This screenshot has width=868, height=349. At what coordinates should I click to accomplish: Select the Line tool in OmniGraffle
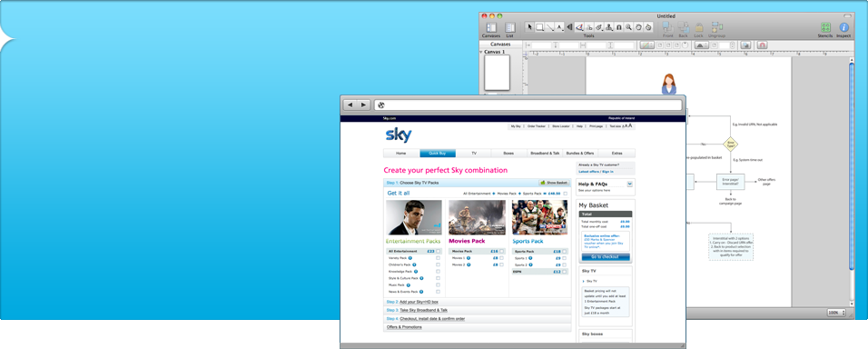coord(549,26)
